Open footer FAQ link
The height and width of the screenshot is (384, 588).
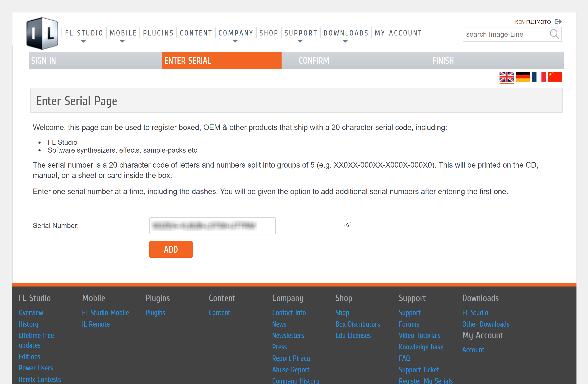[404, 358]
